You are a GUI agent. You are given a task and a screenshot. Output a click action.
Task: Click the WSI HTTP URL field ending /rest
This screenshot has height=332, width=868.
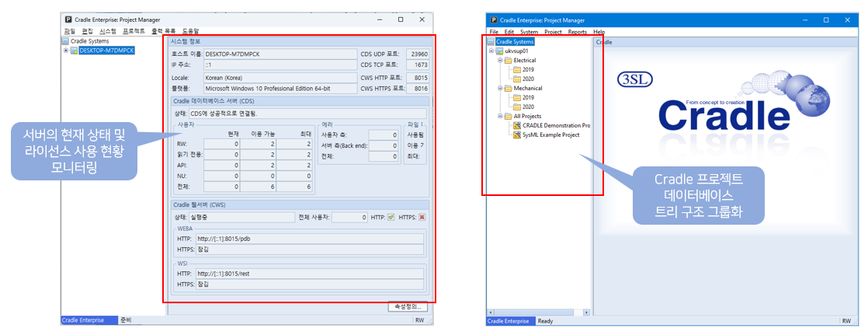(310, 274)
